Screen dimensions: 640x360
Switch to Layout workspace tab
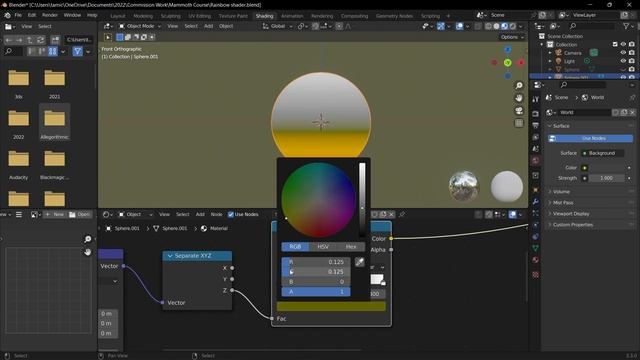118,16
